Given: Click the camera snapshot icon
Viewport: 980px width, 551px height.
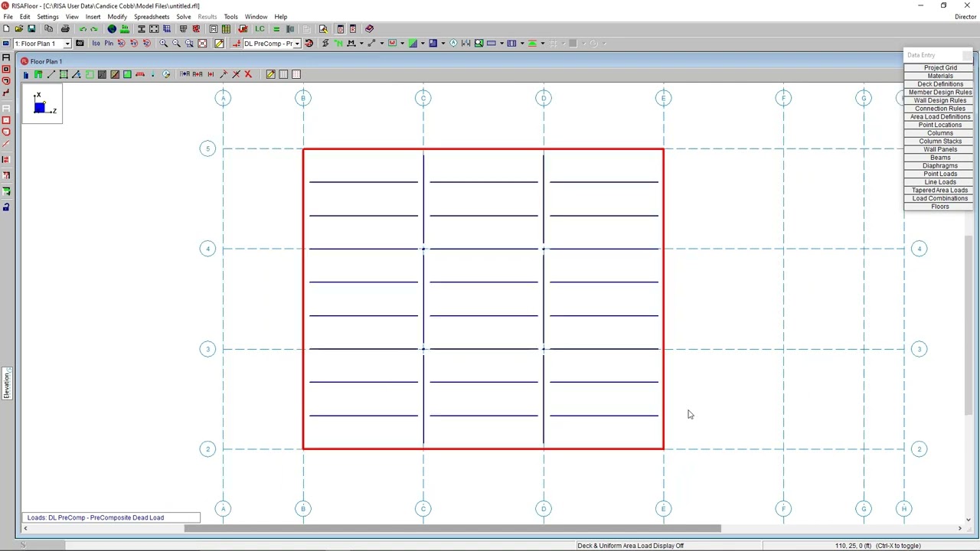Looking at the screenshot, I should (x=80, y=44).
